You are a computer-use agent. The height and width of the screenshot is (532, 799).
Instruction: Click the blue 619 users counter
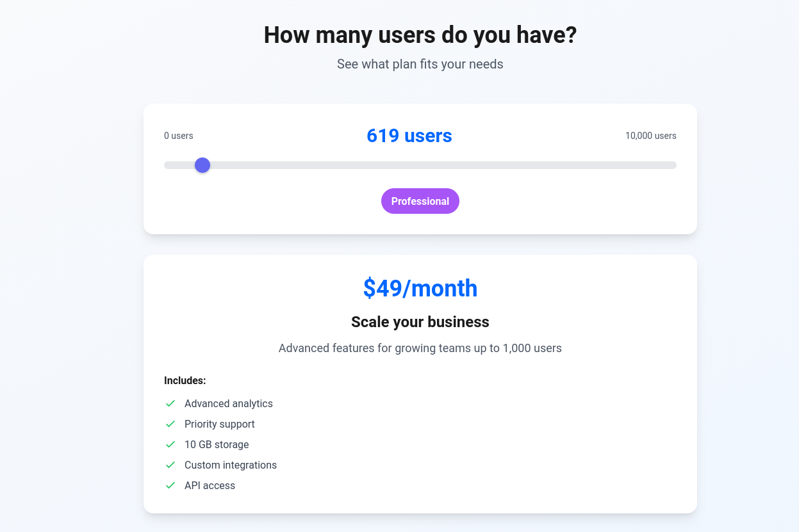[x=409, y=136]
